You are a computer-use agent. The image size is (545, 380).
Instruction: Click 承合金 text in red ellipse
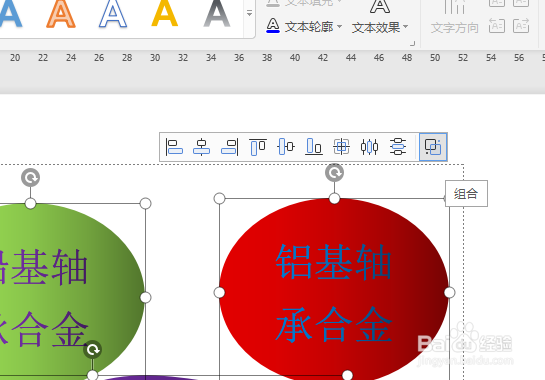(334, 324)
